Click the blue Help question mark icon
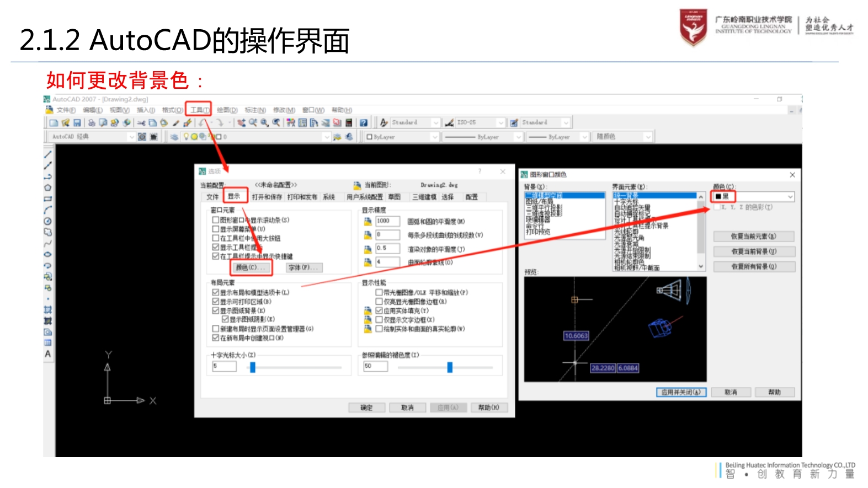This screenshot has width=868, height=488. pos(364,122)
